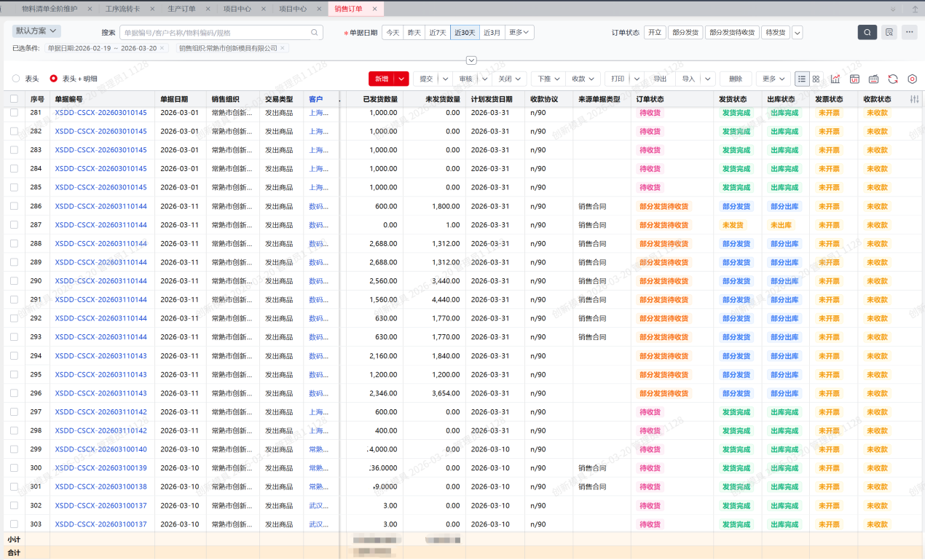925x560 pixels.
Task: Click the dark search query button
Action: click(867, 32)
